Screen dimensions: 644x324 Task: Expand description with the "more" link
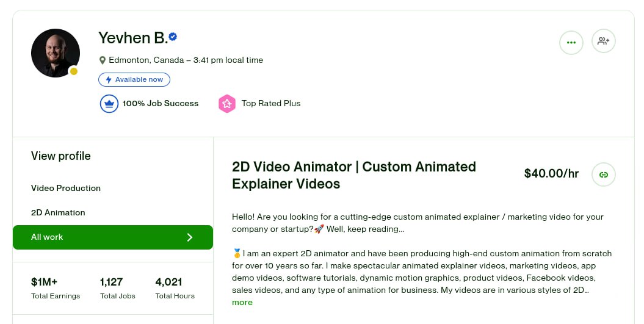point(242,303)
